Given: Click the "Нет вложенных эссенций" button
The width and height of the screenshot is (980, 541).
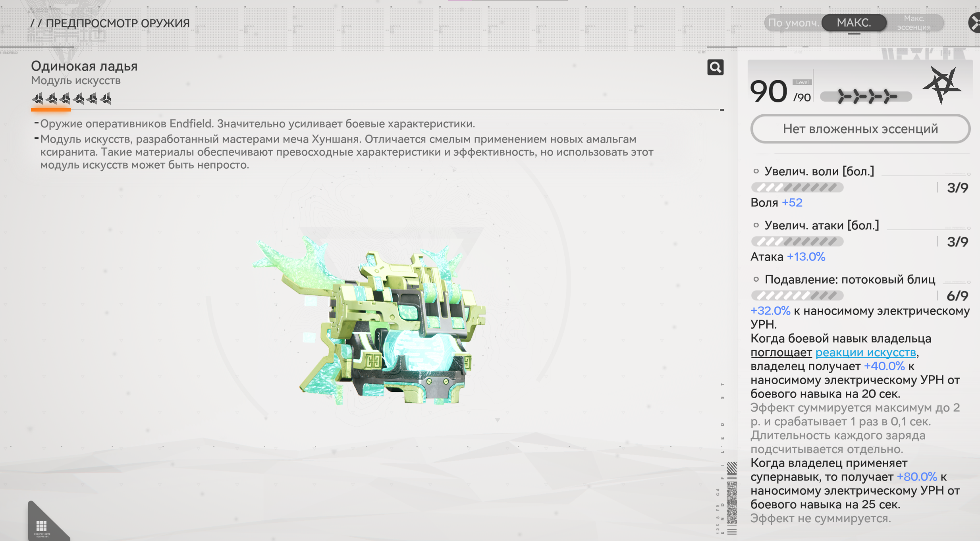Looking at the screenshot, I should point(860,129).
